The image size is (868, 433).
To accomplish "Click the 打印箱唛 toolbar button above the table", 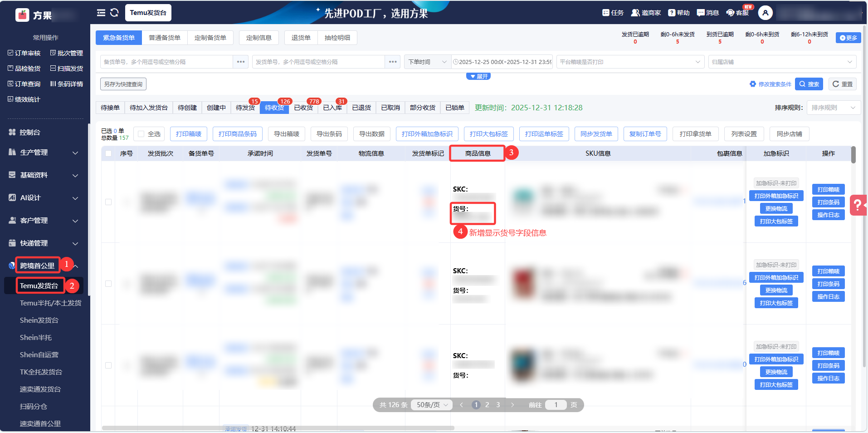I will tap(189, 134).
